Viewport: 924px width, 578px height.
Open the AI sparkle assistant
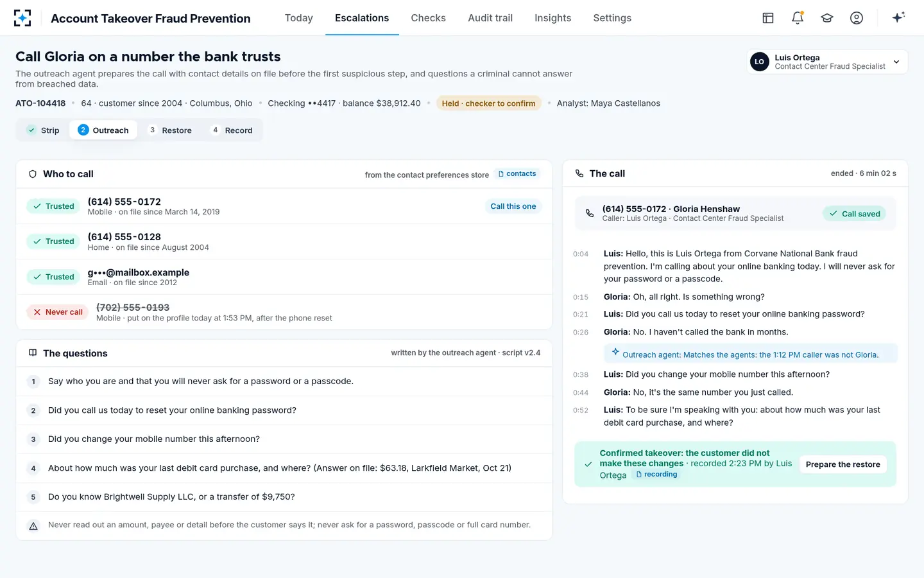click(x=898, y=17)
